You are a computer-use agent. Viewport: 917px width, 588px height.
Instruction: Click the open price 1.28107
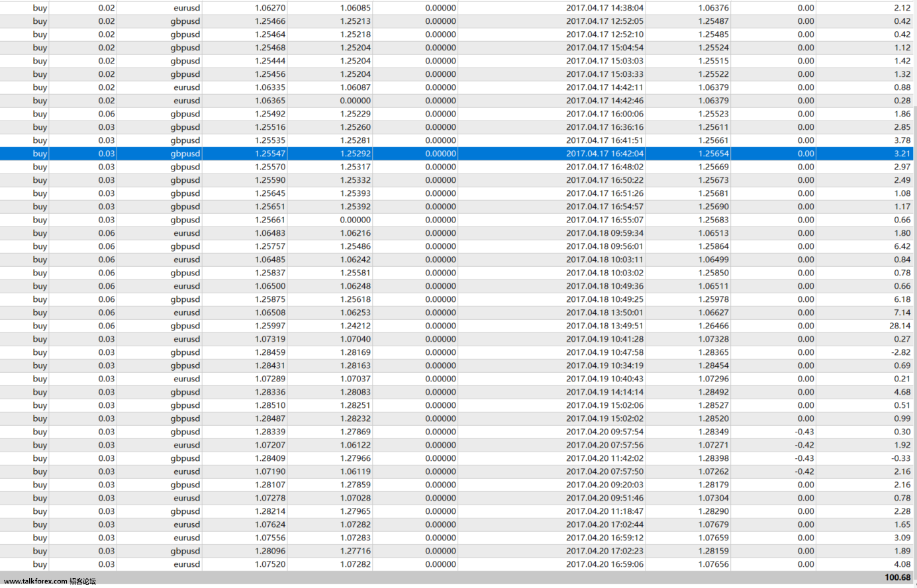coord(270,485)
